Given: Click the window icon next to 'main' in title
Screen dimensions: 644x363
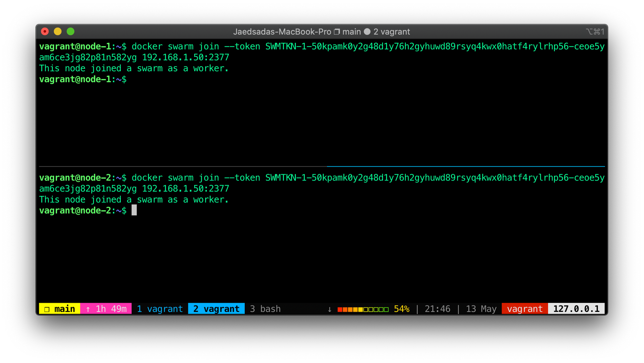Looking at the screenshot, I should [x=337, y=32].
